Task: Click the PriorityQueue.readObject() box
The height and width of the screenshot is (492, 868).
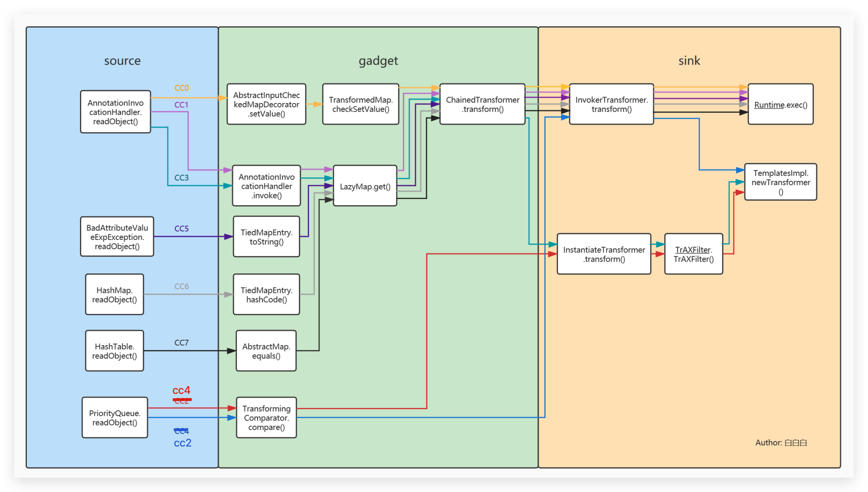Action: (115, 417)
